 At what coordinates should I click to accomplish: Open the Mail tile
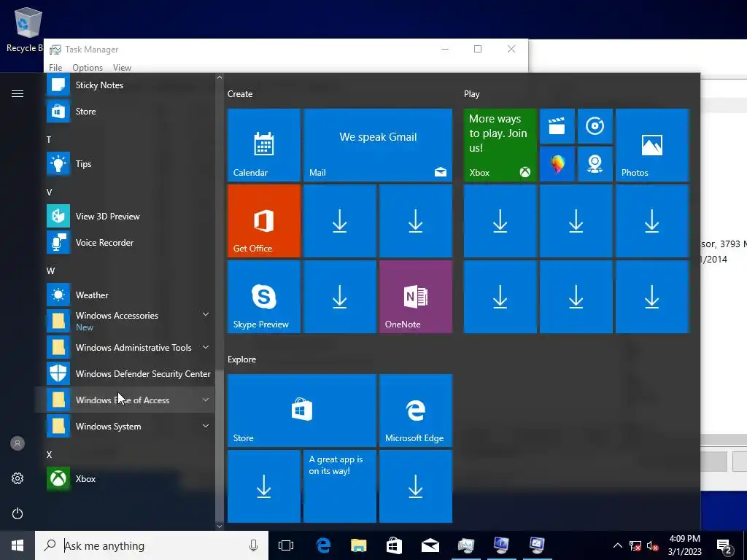378,145
